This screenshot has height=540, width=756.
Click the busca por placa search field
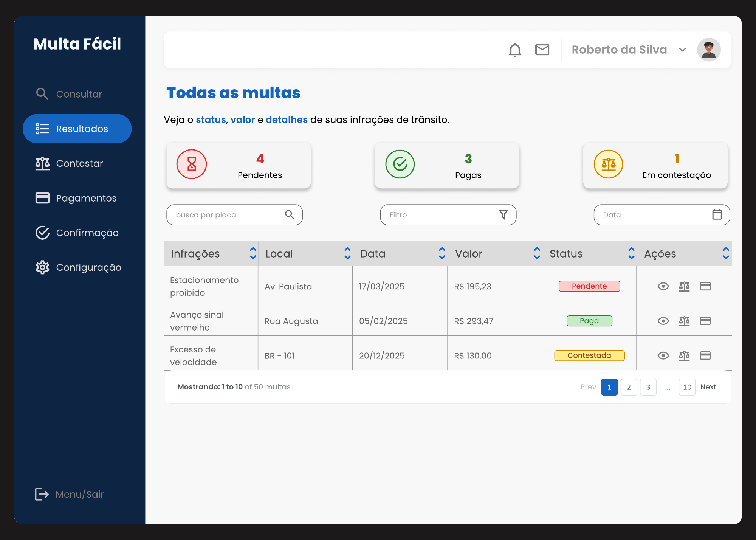234,215
